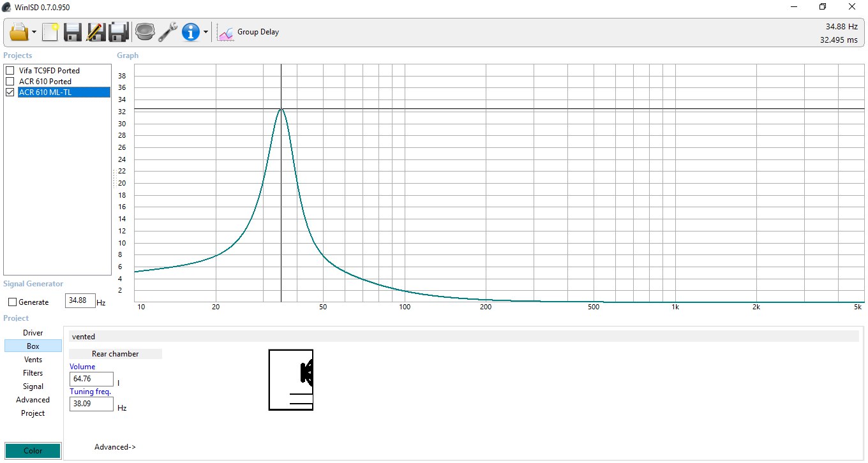Open a project with the folder icon
868x463 pixels.
pyautogui.click(x=20, y=31)
